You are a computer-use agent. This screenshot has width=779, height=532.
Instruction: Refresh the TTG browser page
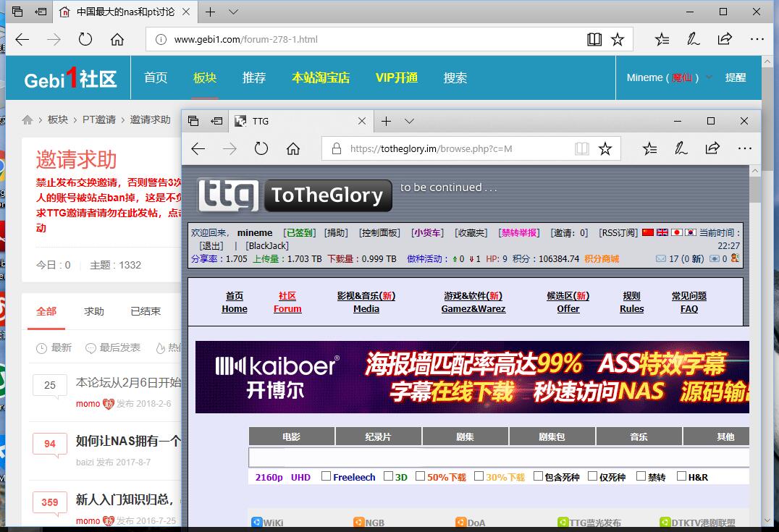point(261,148)
